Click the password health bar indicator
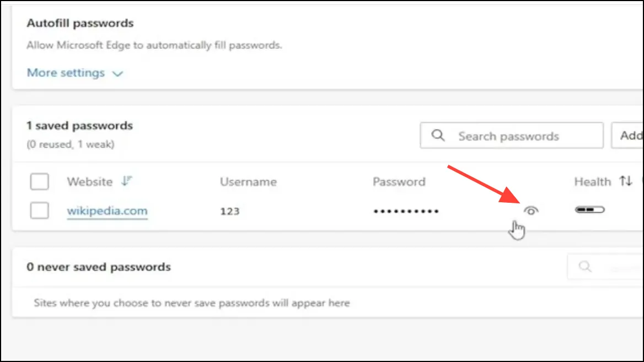Image resolution: width=644 pixels, height=362 pixels. (x=590, y=210)
